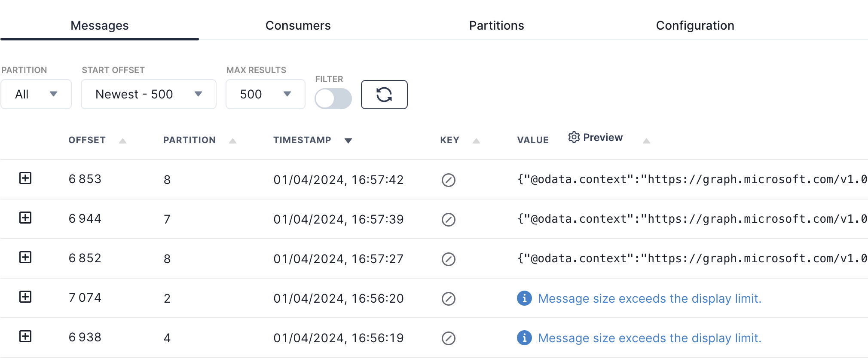868x359 pixels.
Task: Expand message row with offset 6 852
Action: 25,257
